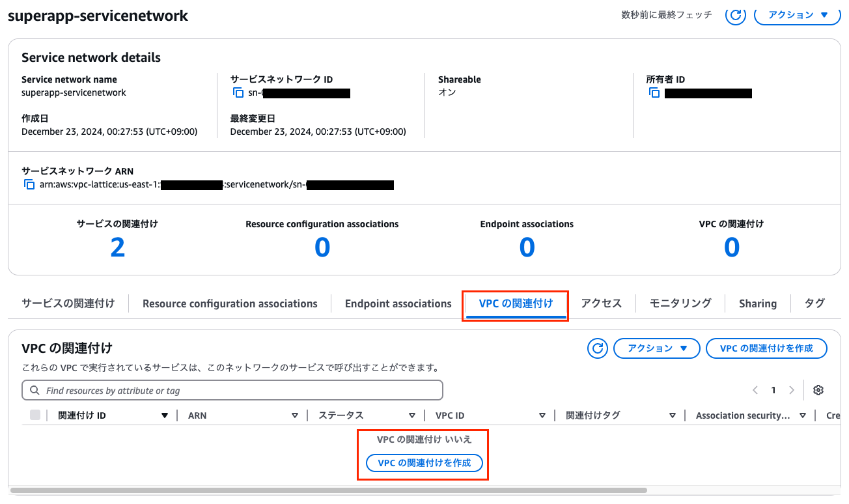Click VPC の関連付けを作成 in empty table
Viewport: 849px width, 504px height.
(424, 463)
